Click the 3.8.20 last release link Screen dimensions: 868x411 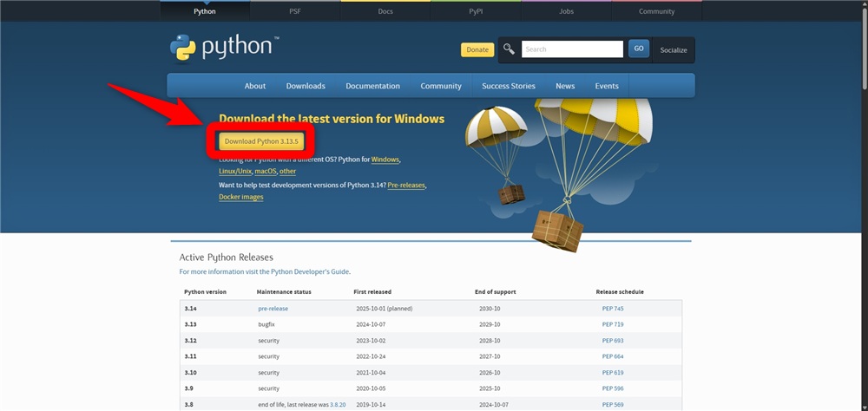tap(338, 405)
